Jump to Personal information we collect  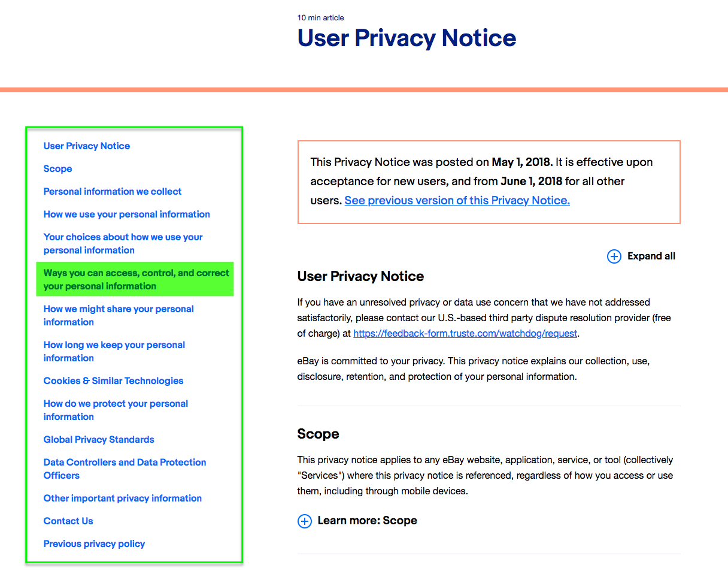[113, 192]
